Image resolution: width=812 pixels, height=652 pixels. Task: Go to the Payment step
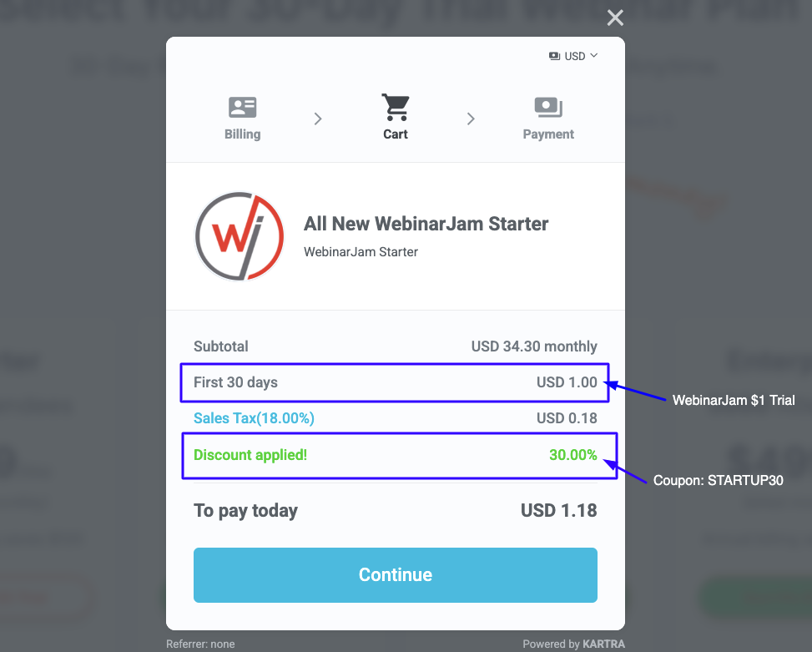(548, 134)
